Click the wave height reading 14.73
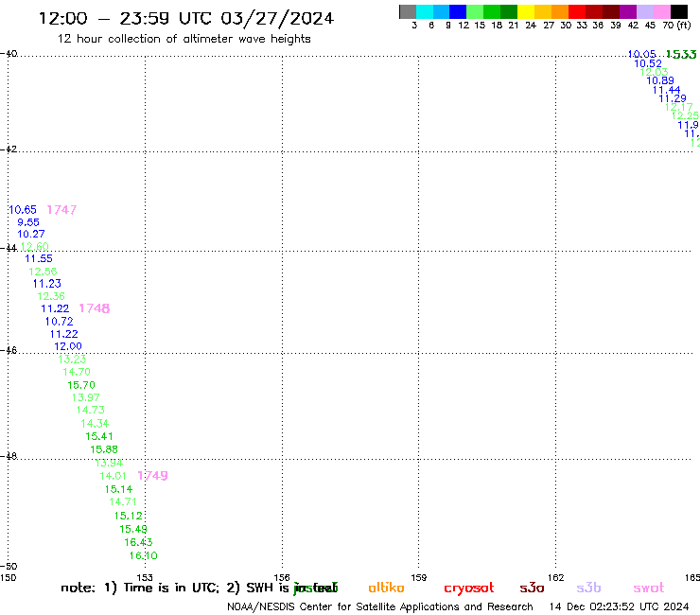This screenshot has width=700, height=615. [91, 410]
